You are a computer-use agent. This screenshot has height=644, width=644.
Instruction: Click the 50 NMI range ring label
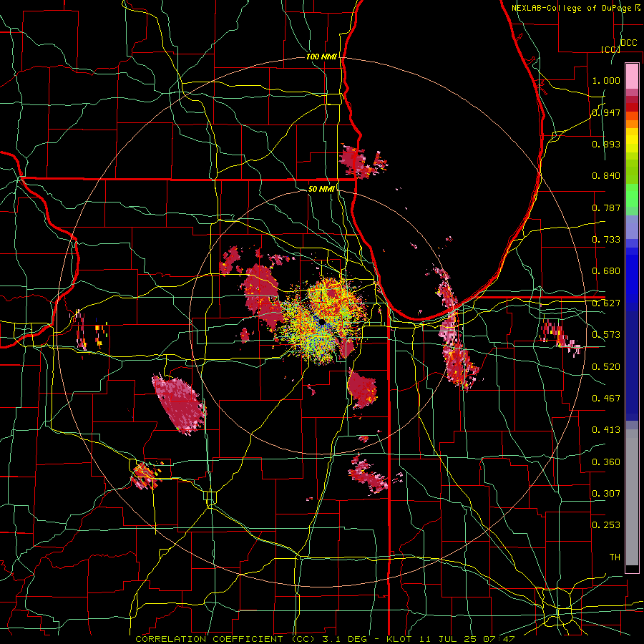pos(321,189)
